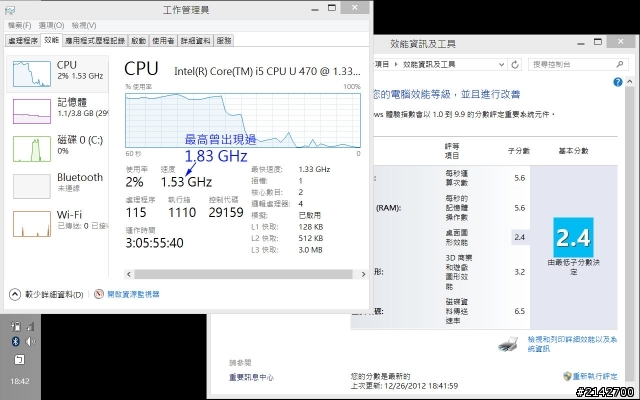This screenshot has width=640, height=400.
Task: Click the 29159 handles count value
Action: [x=226, y=213]
